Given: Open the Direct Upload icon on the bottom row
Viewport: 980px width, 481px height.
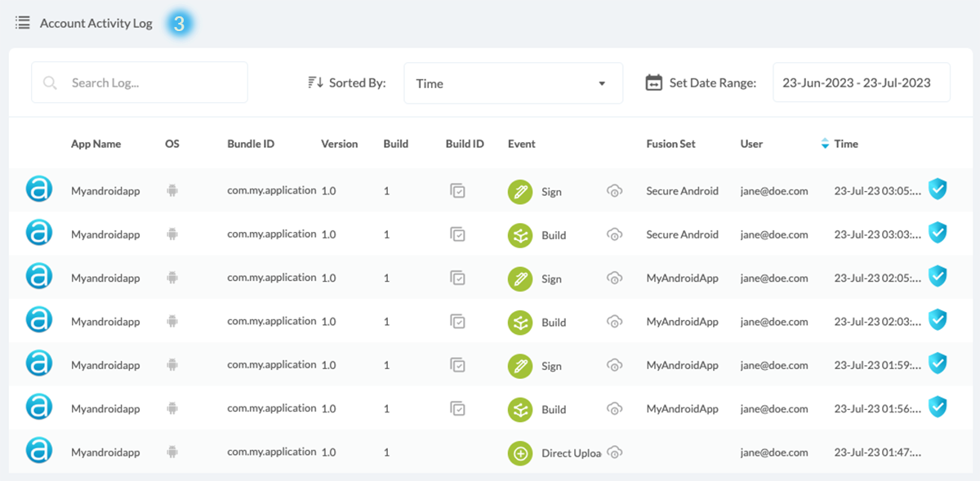Looking at the screenshot, I should [x=520, y=452].
